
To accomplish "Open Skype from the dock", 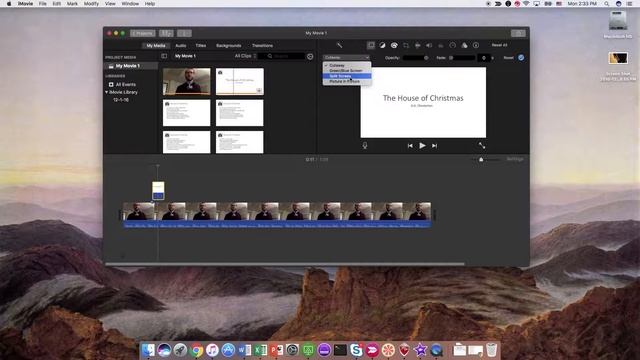I will pos(356,350).
